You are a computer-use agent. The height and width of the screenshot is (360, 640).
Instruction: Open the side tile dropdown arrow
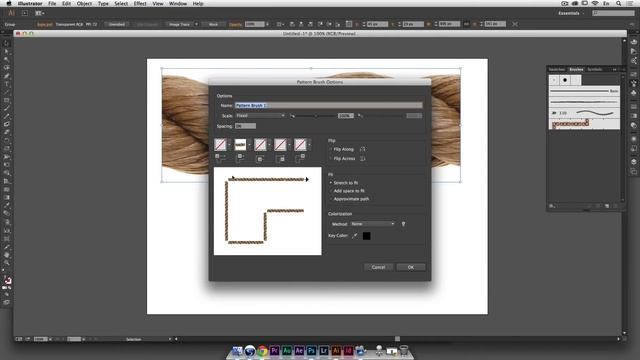249,145
